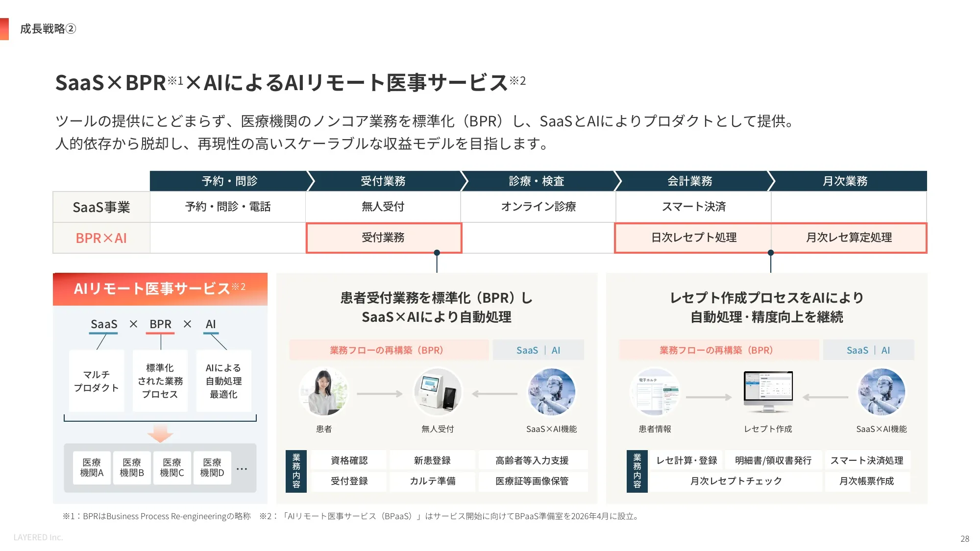Click the patient woman photo thumbnail
Viewport: 980px width, 551px height.
tap(323, 392)
